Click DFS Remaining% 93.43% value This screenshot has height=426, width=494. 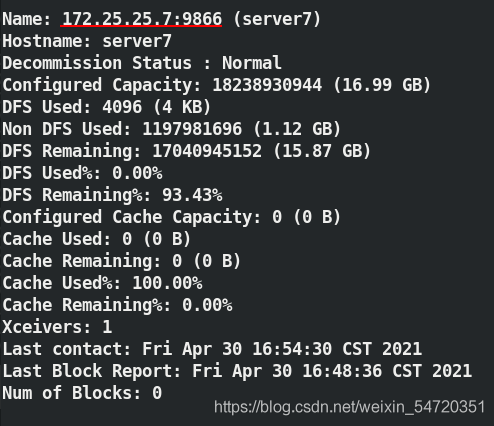[x=192, y=195]
